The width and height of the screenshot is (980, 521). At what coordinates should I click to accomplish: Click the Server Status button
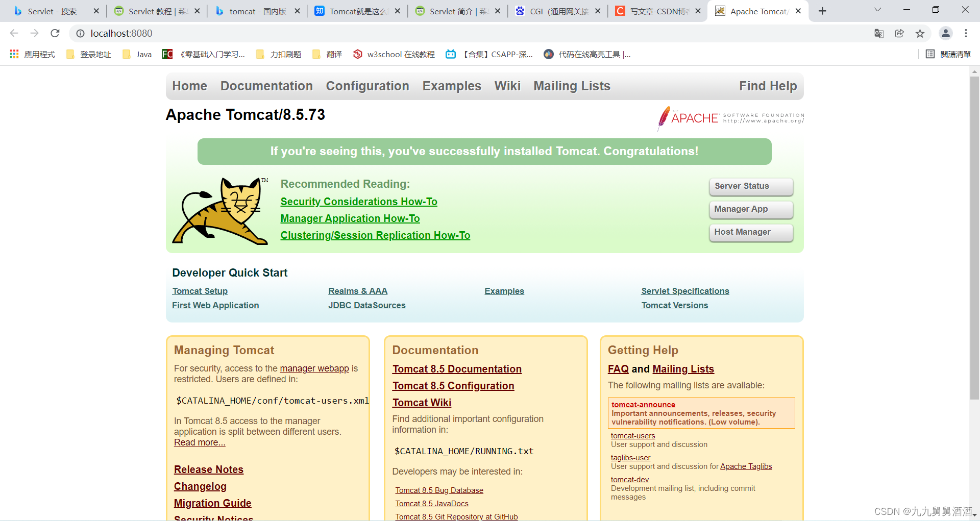(x=751, y=186)
